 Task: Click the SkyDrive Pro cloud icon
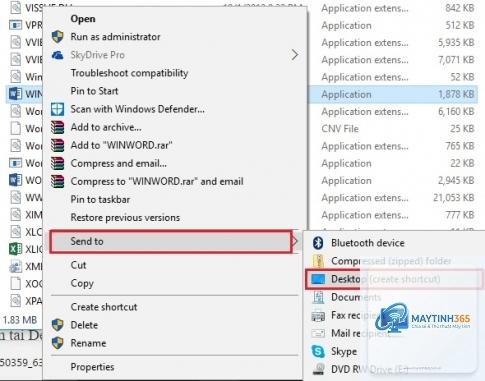click(x=57, y=55)
